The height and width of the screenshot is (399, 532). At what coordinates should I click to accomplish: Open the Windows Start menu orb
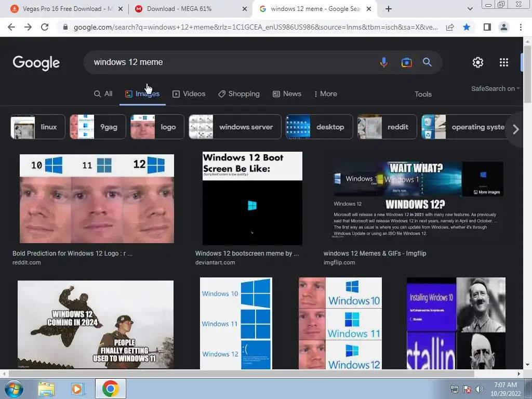tap(14, 389)
